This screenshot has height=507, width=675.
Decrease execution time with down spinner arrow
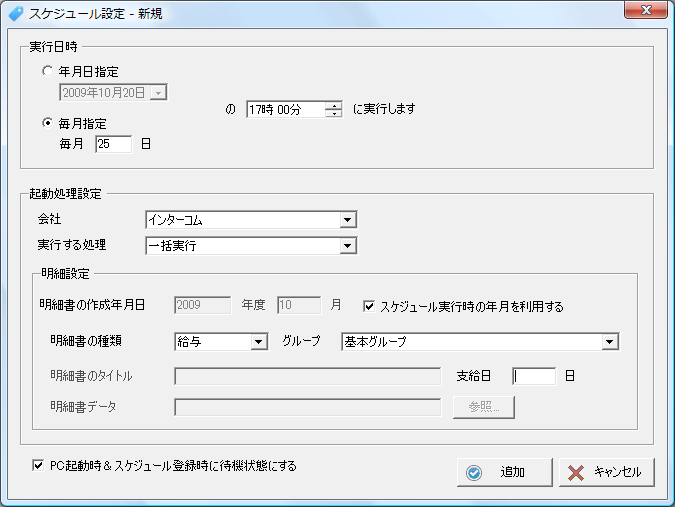[334, 113]
